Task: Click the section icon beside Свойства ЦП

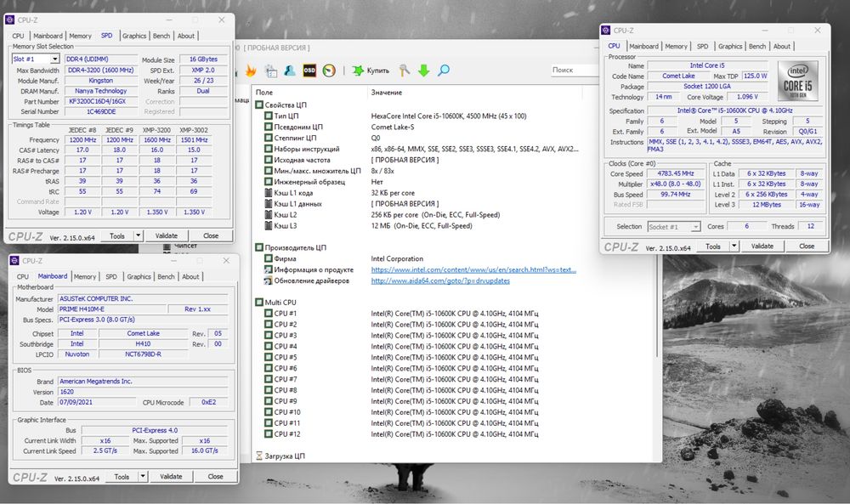Action: tap(259, 105)
